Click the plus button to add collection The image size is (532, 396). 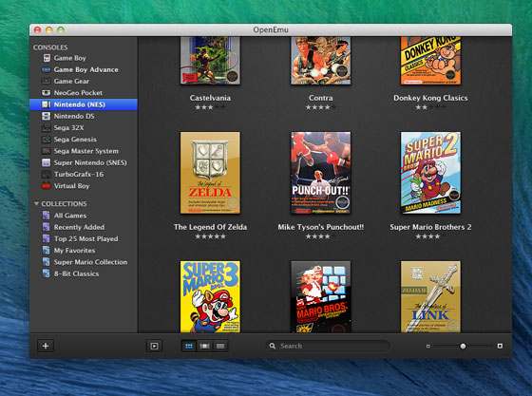click(46, 346)
